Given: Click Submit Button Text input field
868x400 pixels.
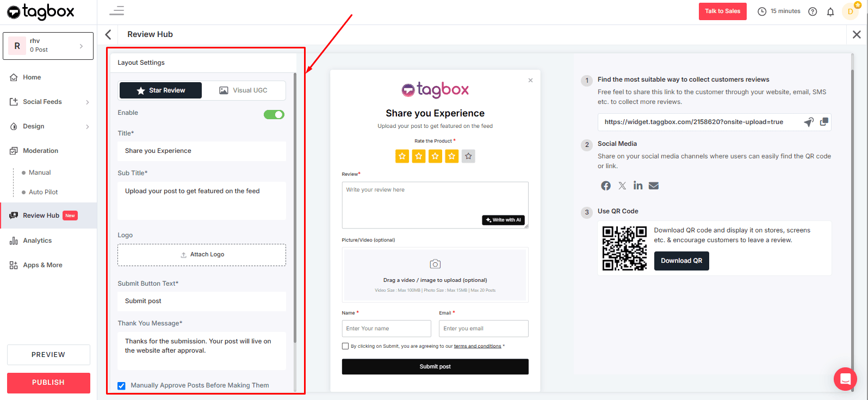Looking at the screenshot, I should coord(202,301).
